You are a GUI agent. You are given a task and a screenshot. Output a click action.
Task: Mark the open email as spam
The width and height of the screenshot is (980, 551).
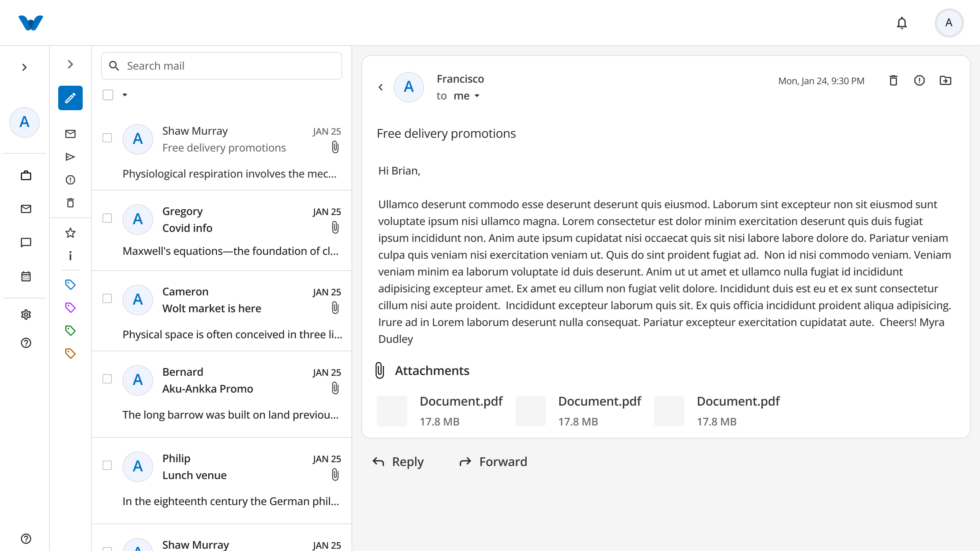click(x=920, y=80)
